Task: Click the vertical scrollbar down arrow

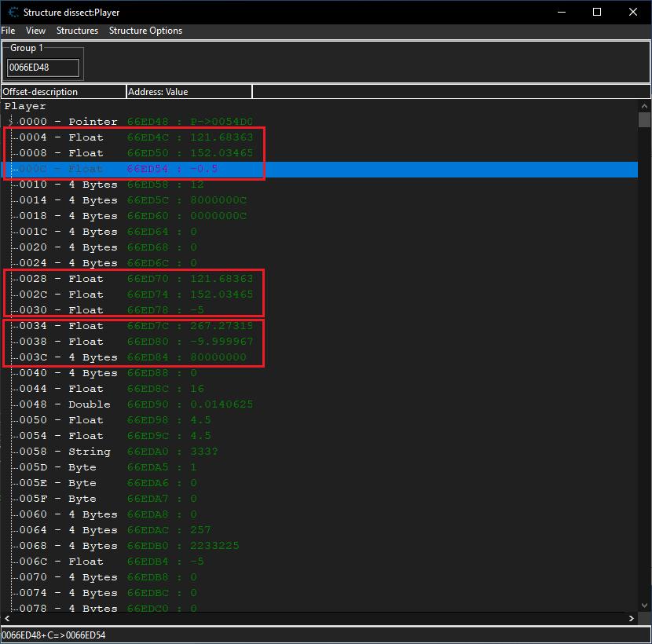Action: pos(644,606)
